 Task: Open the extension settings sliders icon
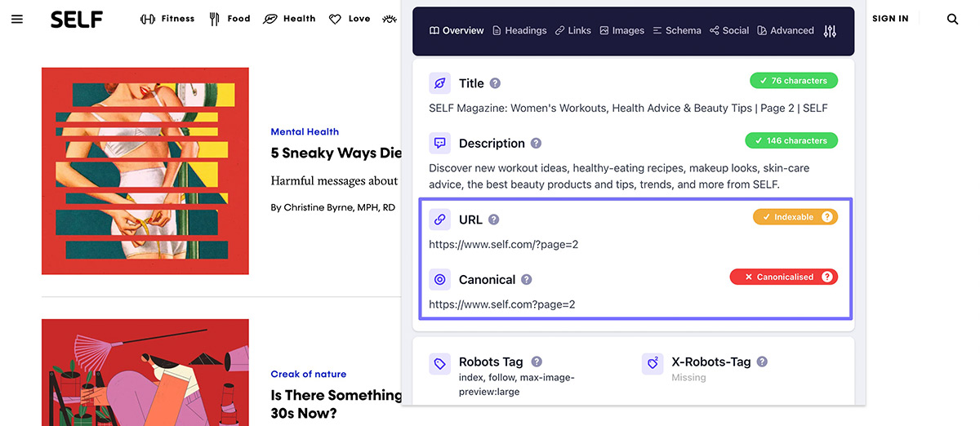(x=830, y=31)
